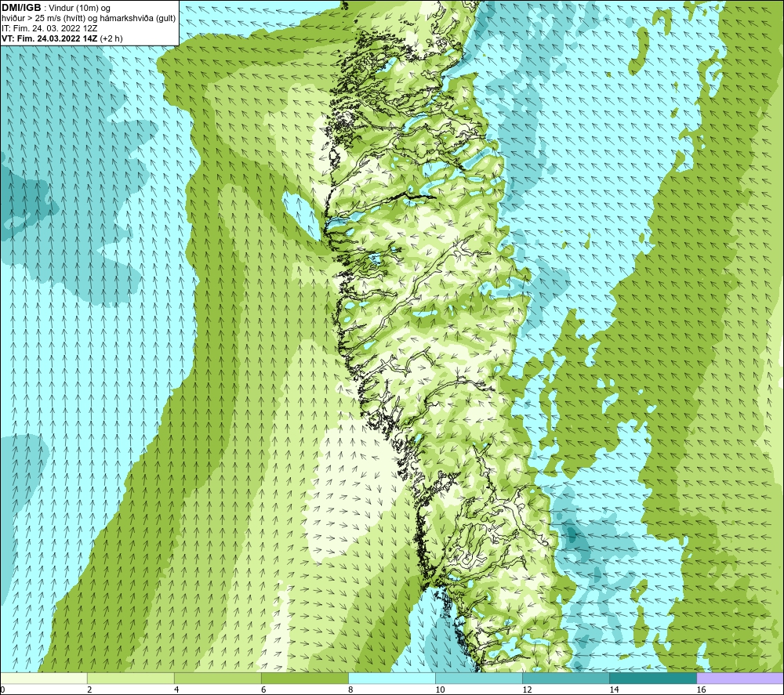Click the legend scale label '6'

[x=263, y=690]
